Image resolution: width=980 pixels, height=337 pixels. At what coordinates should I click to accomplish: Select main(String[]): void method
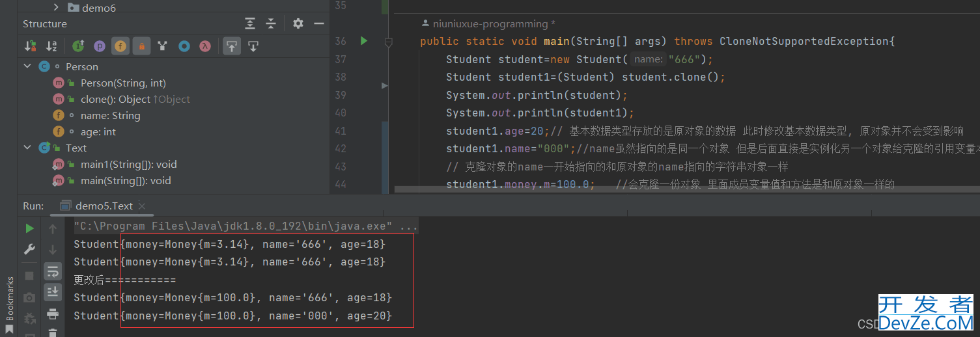point(126,180)
